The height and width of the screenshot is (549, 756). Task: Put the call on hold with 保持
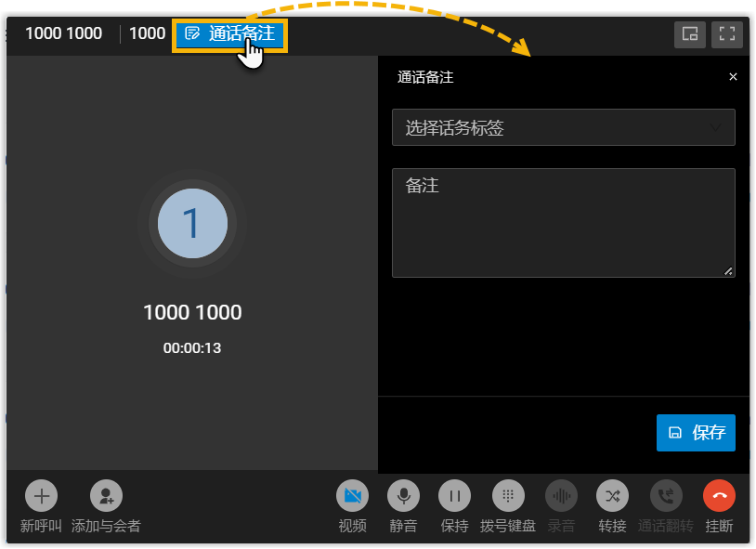(455, 496)
